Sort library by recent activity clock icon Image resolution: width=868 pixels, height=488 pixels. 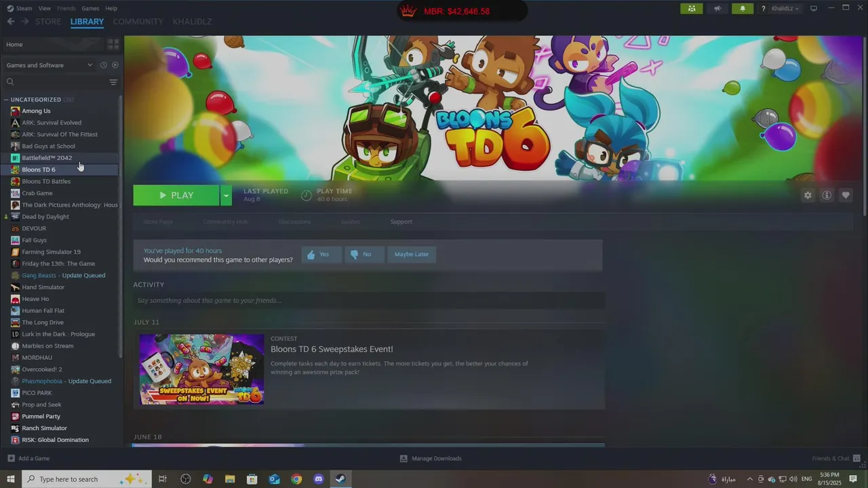point(104,65)
